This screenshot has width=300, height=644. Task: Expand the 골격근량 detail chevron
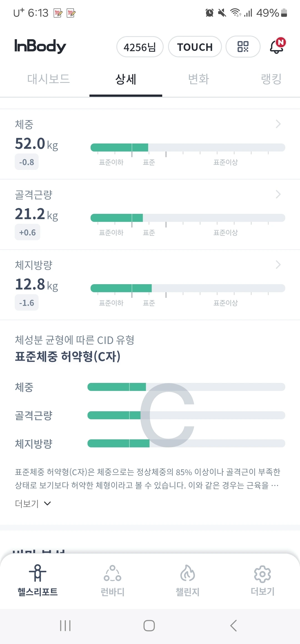coord(278,194)
